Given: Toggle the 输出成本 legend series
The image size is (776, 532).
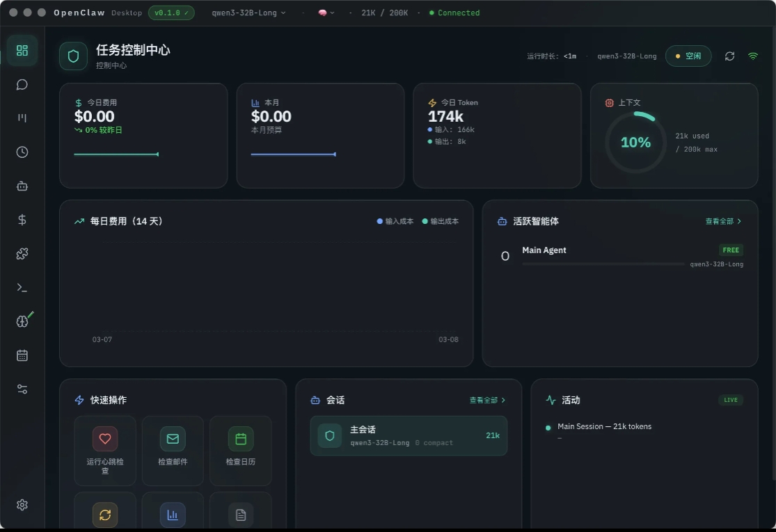Looking at the screenshot, I should [441, 221].
